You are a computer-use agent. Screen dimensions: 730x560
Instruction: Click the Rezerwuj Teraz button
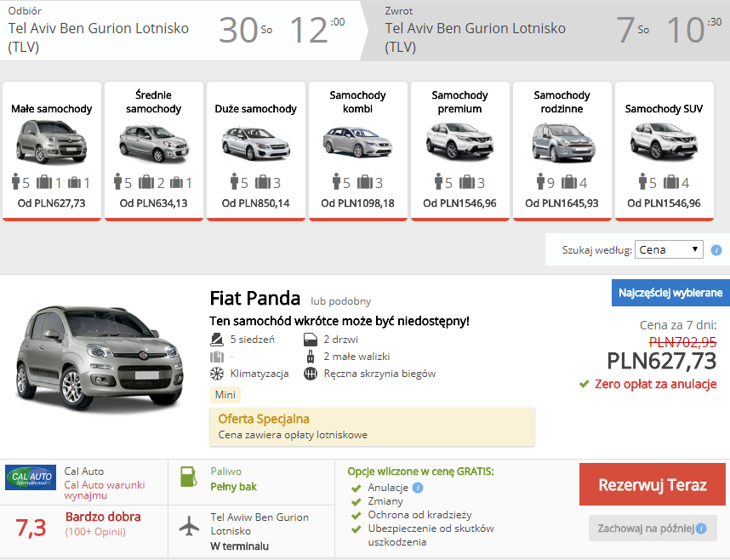(x=653, y=484)
